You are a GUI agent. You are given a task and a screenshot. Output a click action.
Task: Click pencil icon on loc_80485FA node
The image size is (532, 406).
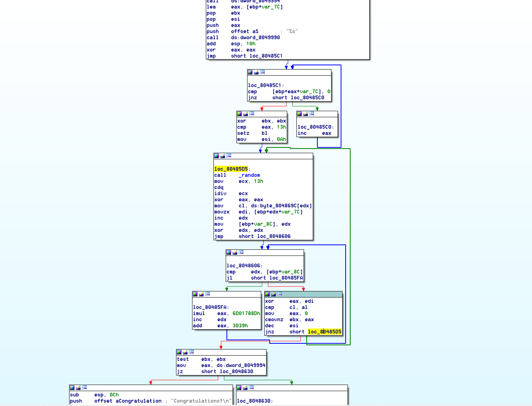pos(201,294)
